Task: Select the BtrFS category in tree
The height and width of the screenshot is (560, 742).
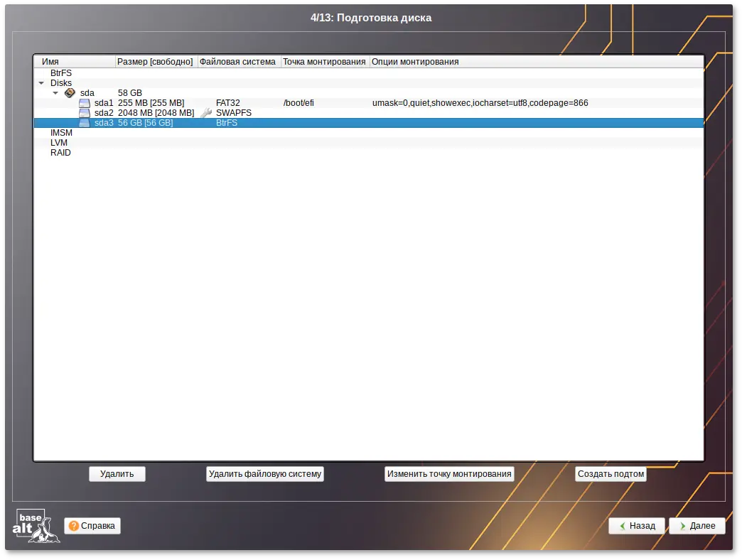Action: point(61,73)
